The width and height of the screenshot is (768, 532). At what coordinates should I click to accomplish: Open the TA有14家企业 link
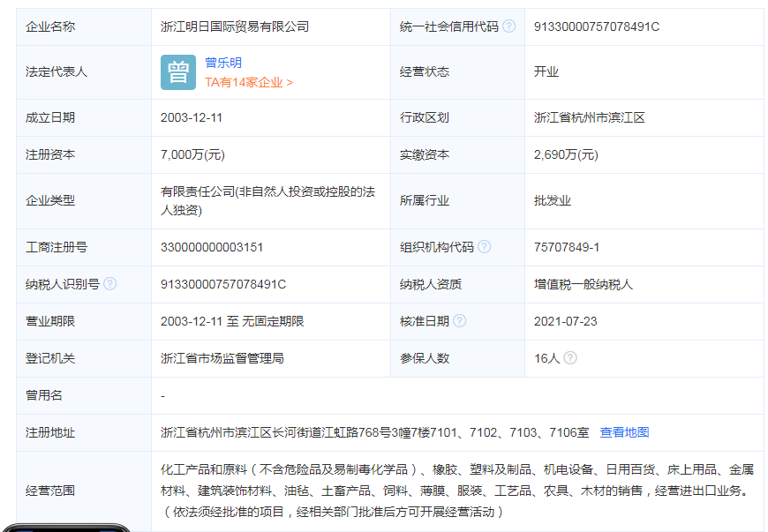click(x=248, y=82)
